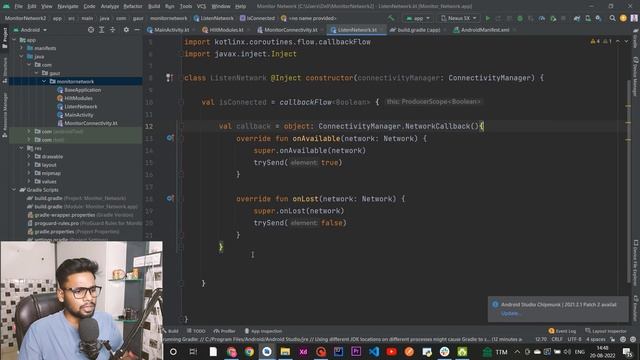Screen dimensions: 640x360
Task: Open Premiere Pro from the taskbar
Action: click(x=356, y=351)
